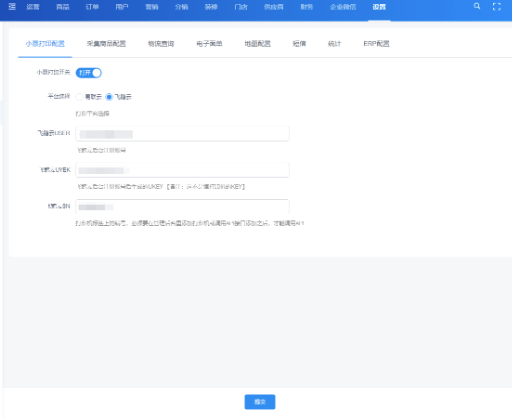Select the 飞鹅云 platform radio option

tap(109, 97)
